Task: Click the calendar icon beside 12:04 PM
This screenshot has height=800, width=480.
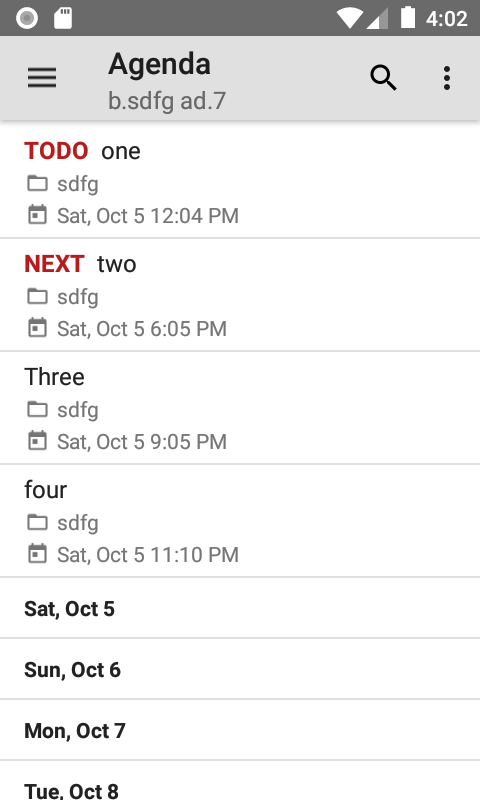Action: pos(37,215)
